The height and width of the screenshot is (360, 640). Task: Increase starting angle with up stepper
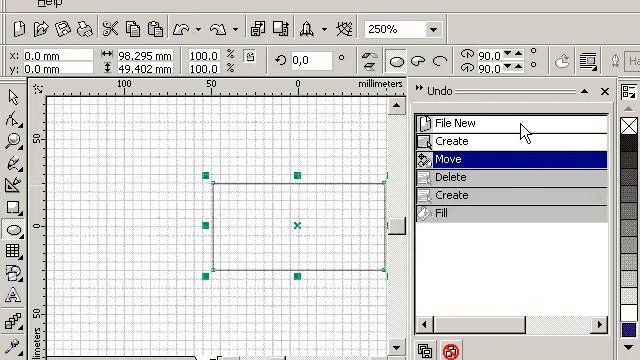click(x=518, y=53)
